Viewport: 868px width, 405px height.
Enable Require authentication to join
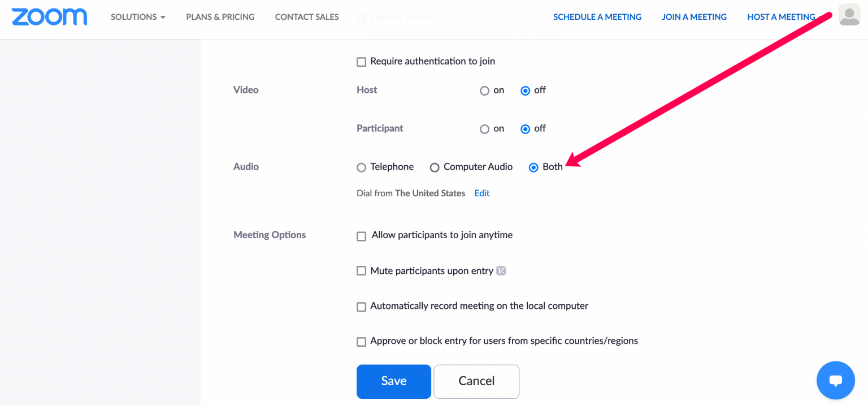click(361, 61)
